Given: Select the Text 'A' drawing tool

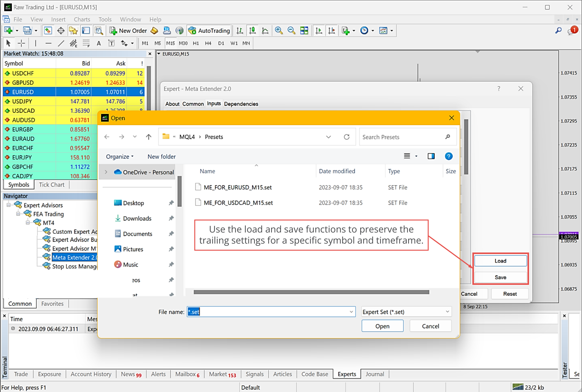Looking at the screenshot, I should 99,43.
